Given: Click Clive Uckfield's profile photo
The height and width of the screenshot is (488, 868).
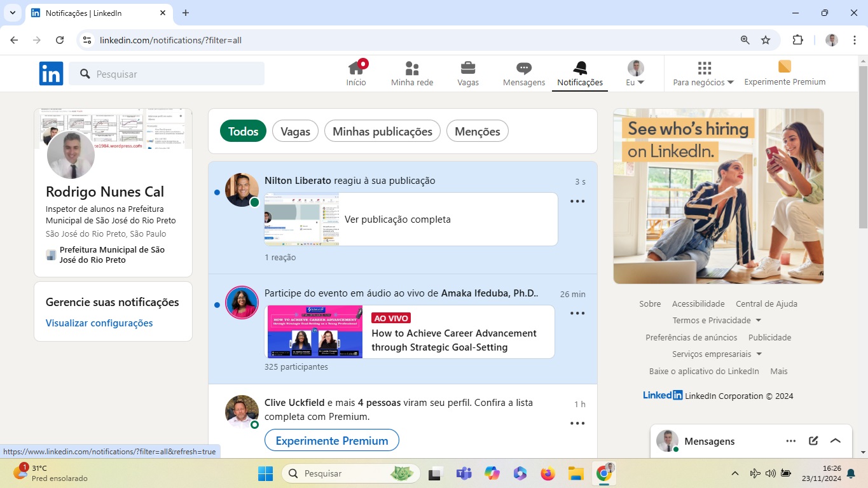Looking at the screenshot, I should (x=242, y=412).
